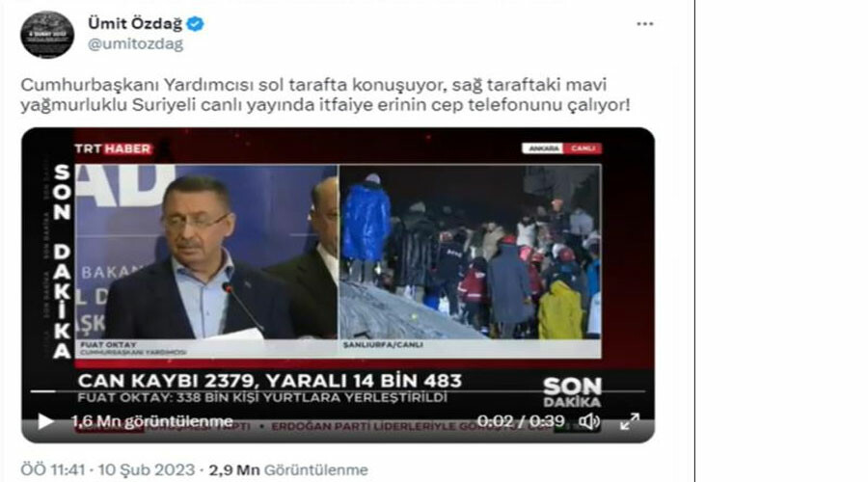Viewport: 868px width, 482px height.
Task: Click the Ümit Özdağ display name
Action: click(x=135, y=24)
